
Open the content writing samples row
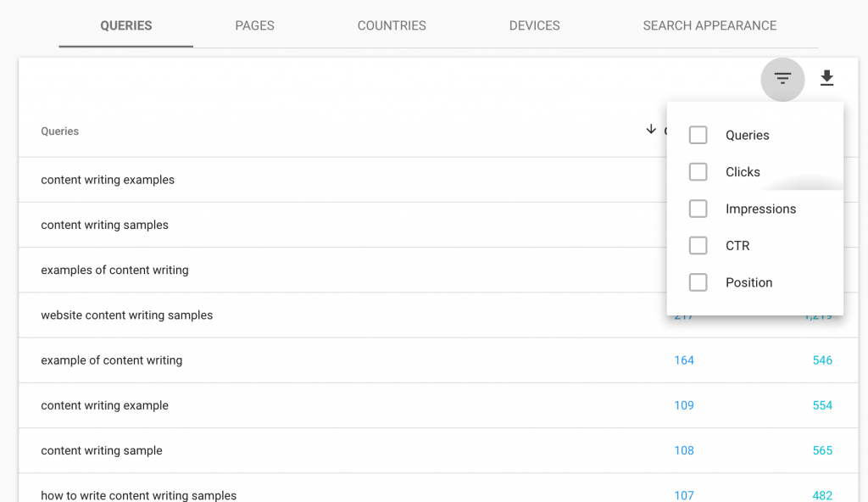[x=104, y=225]
